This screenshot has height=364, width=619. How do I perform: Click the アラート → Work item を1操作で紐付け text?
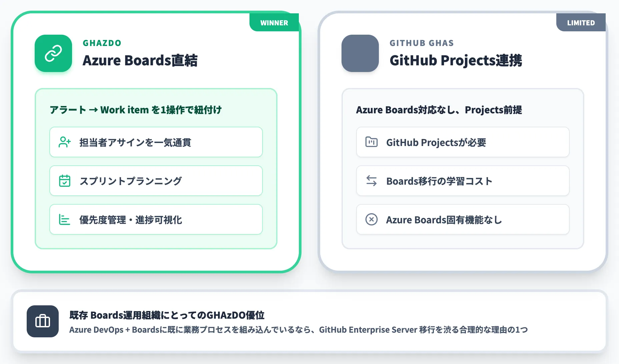[136, 110]
